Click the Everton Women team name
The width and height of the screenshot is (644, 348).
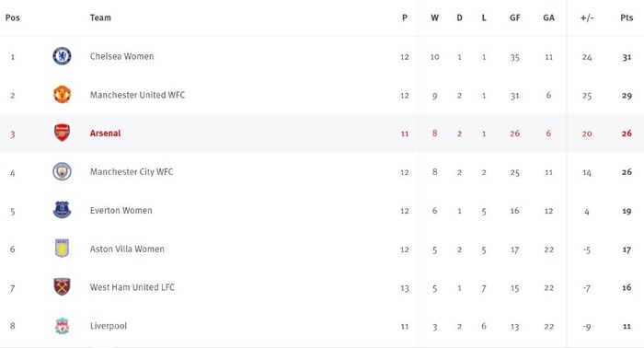[121, 210]
